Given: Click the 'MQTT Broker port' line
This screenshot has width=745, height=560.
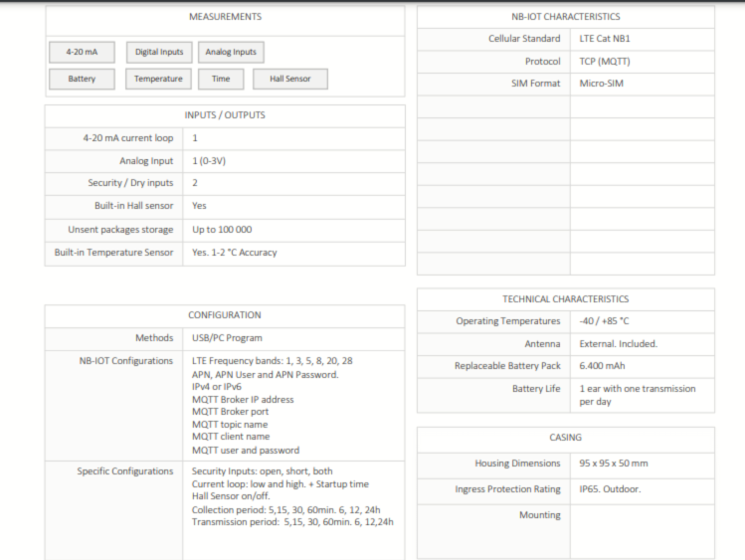Looking at the screenshot, I should click(x=231, y=412).
